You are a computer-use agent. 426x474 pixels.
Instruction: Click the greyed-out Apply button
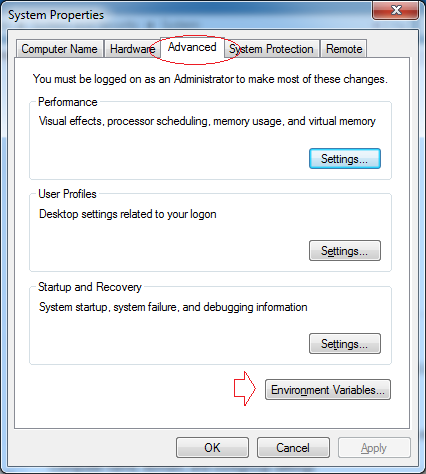(374, 448)
